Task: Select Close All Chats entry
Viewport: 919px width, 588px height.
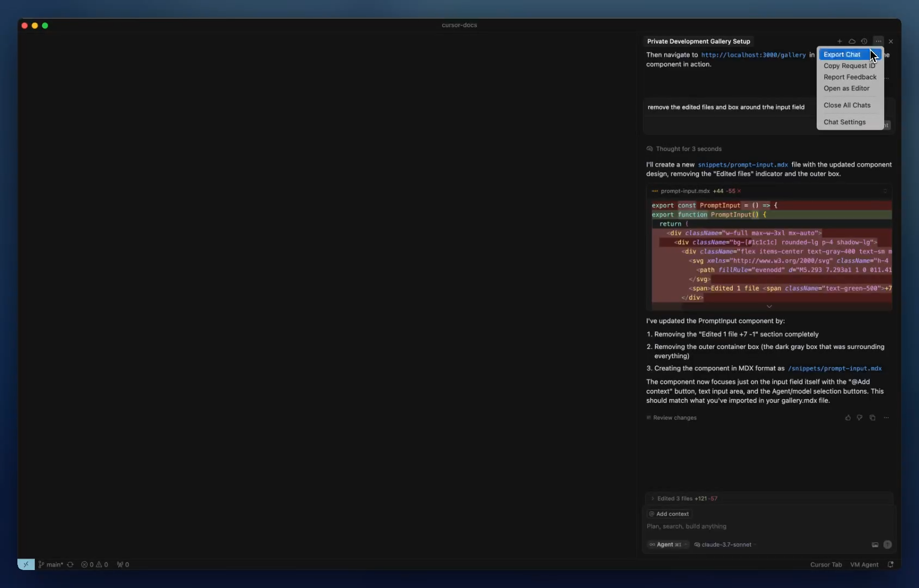Action: (850, 106)
